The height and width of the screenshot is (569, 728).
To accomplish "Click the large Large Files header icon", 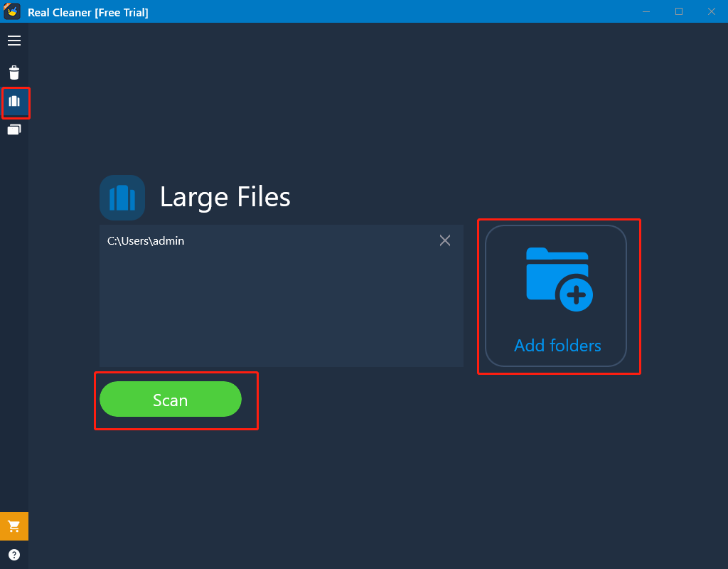I will click(x=122, y=198).
